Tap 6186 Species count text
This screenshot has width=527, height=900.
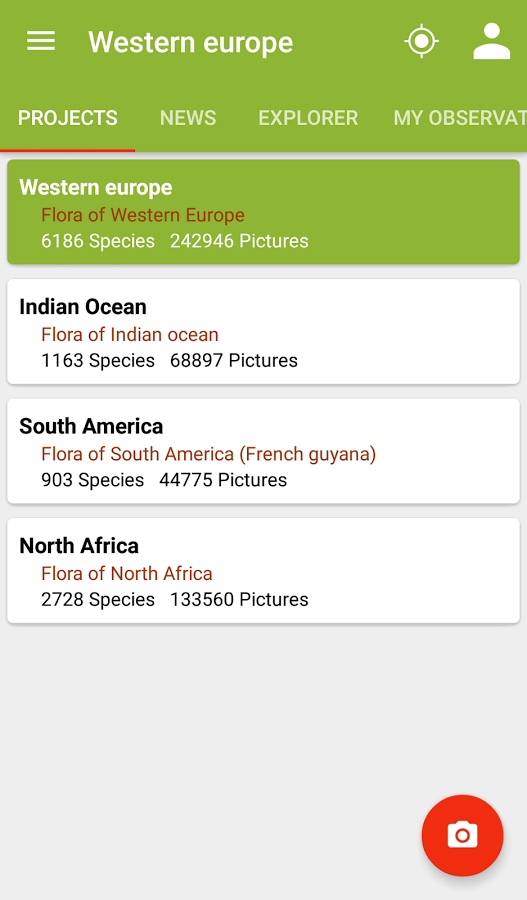point(98,241)
